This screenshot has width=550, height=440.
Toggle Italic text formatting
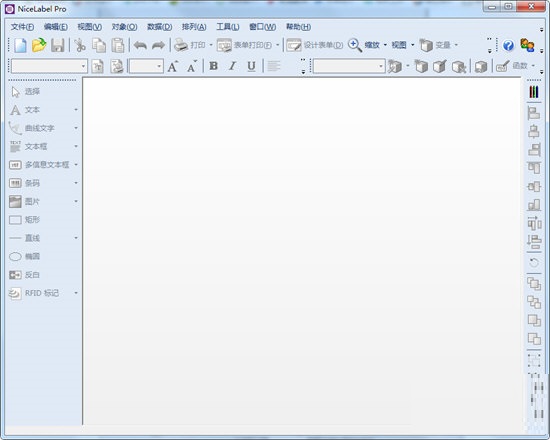[x=232, y=66]
